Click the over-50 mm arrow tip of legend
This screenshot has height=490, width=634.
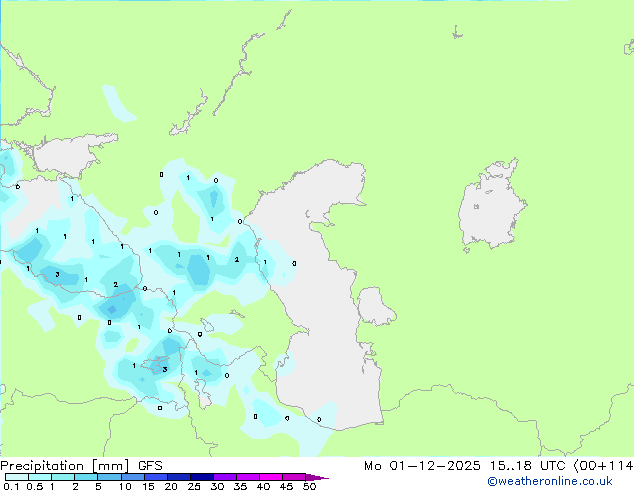click(317, 477)
